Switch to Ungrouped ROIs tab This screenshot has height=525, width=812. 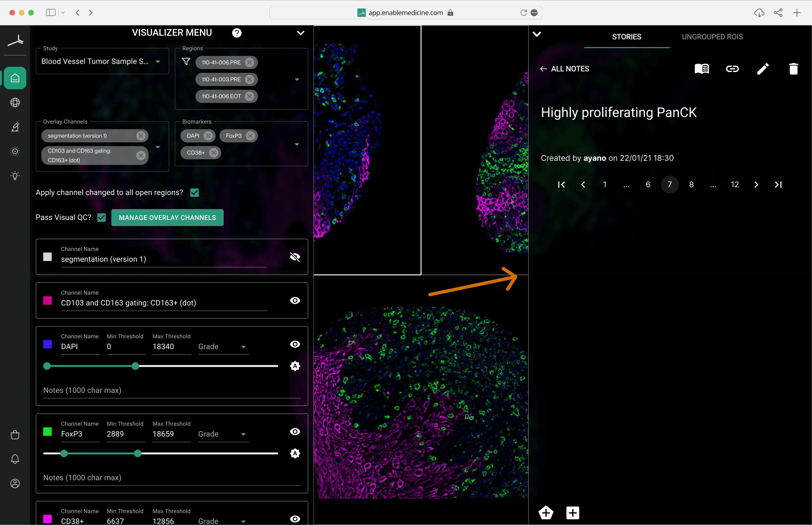coord(712,37)
